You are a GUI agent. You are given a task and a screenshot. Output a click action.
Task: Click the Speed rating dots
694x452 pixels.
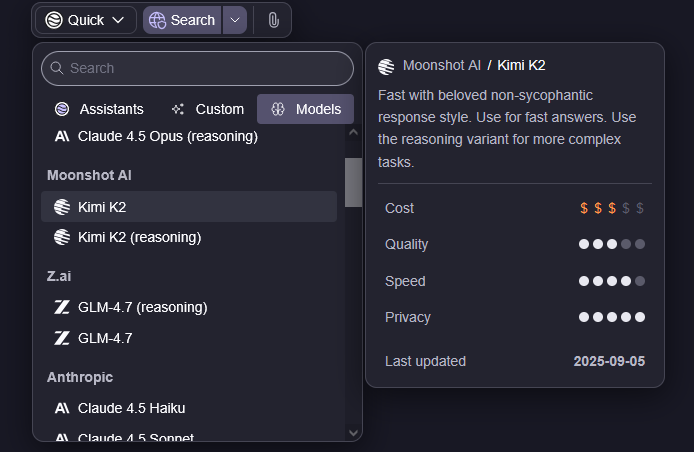click(x=612, y=281)
